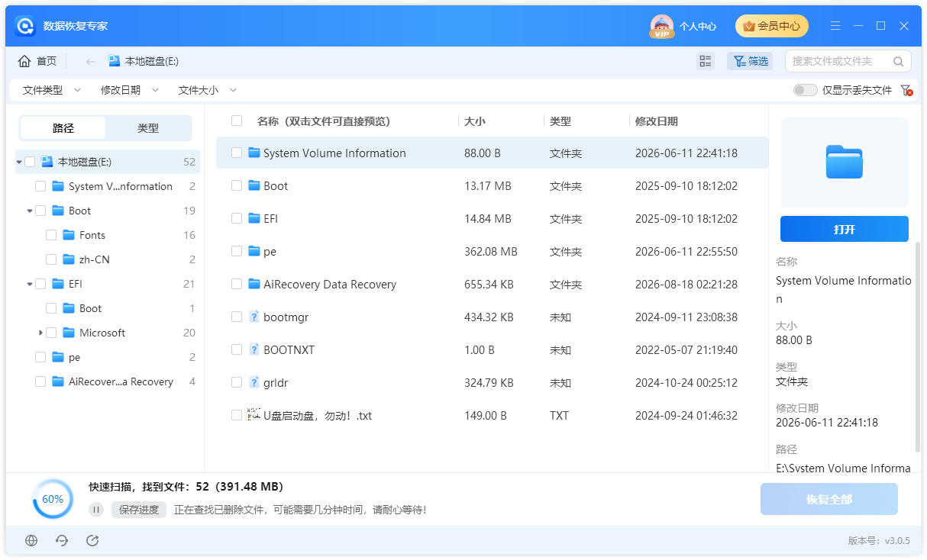Click the 60% scan progress circle
927x560 pixels.
pyautogui.click(x=53, y=499)
